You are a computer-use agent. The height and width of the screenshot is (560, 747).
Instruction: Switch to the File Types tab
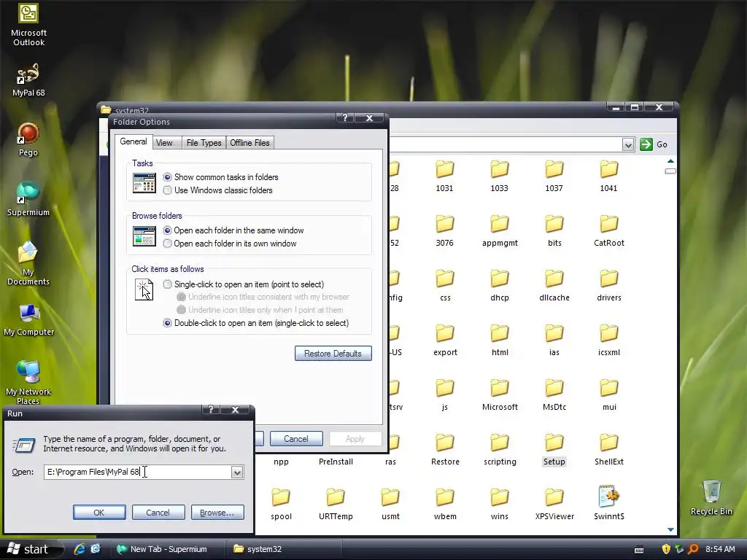click(204, 143)
